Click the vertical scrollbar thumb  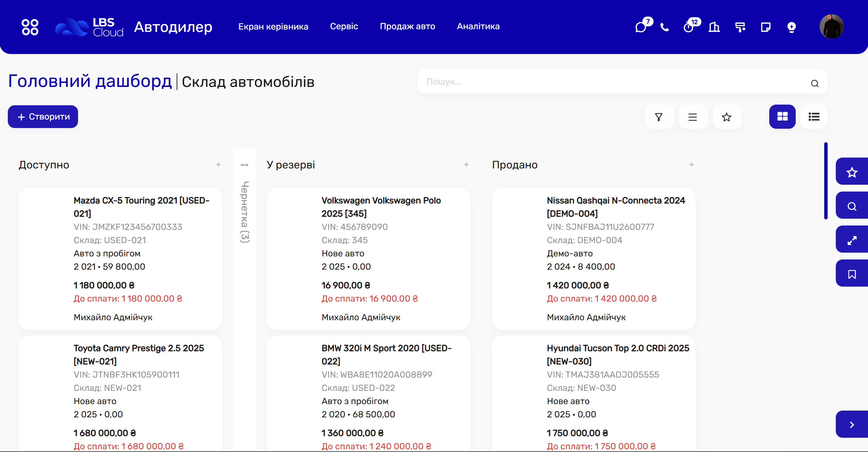coord(826,181)
